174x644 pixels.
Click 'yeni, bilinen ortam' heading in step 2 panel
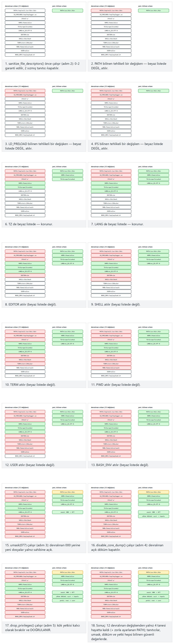coord(145,6)
